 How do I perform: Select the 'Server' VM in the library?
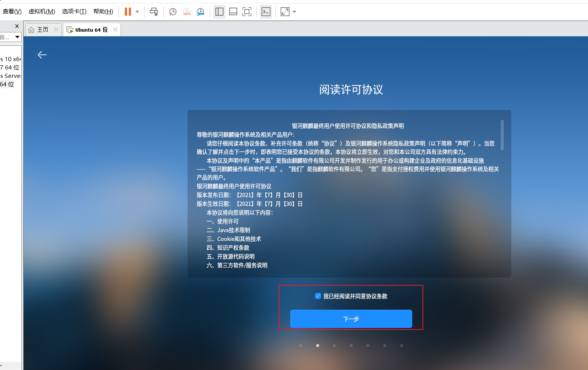(11, 76)
